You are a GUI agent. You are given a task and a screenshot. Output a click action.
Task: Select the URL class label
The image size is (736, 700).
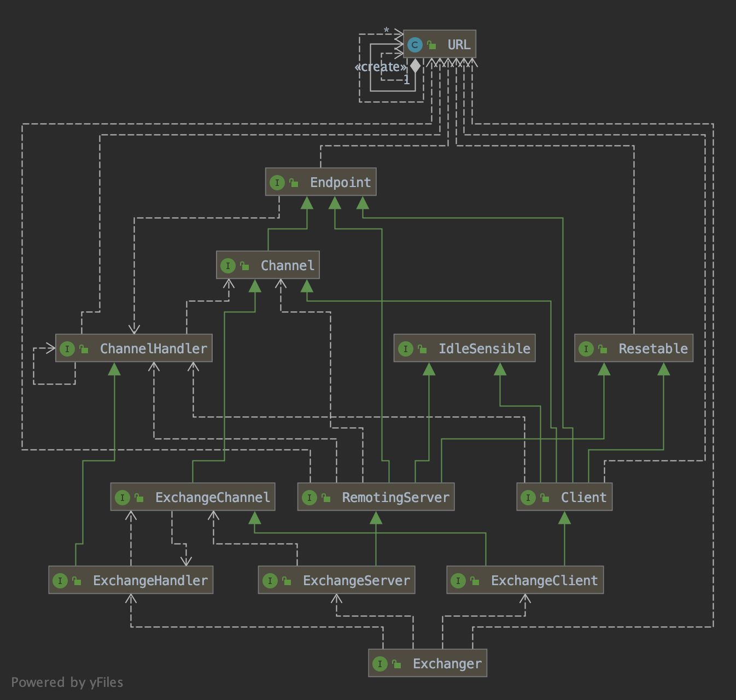459,45
